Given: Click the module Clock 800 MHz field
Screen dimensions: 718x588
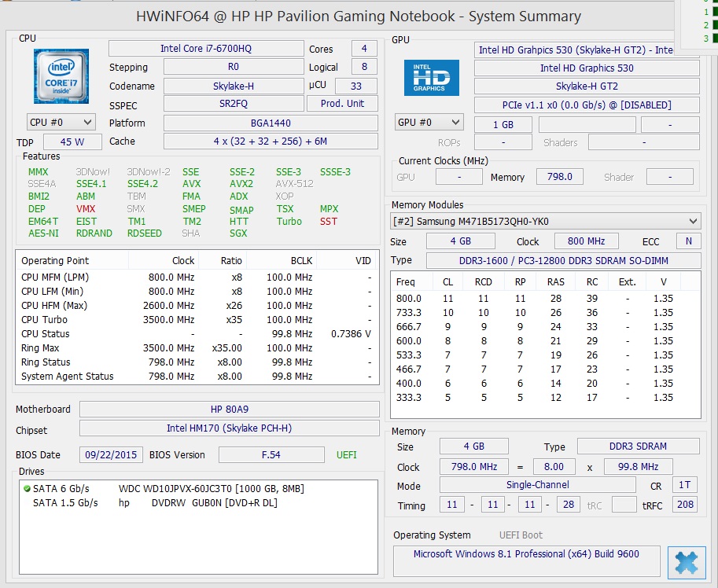Looking at the screenshot, I should (586, 241).
